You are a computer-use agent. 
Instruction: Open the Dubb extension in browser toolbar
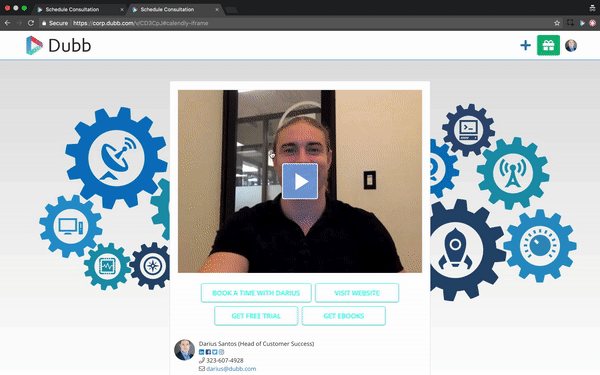582,23
